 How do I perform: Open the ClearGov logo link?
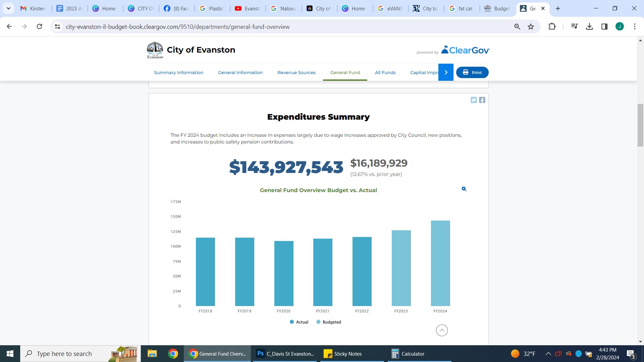pyautogui.click(x=466, y=50)
